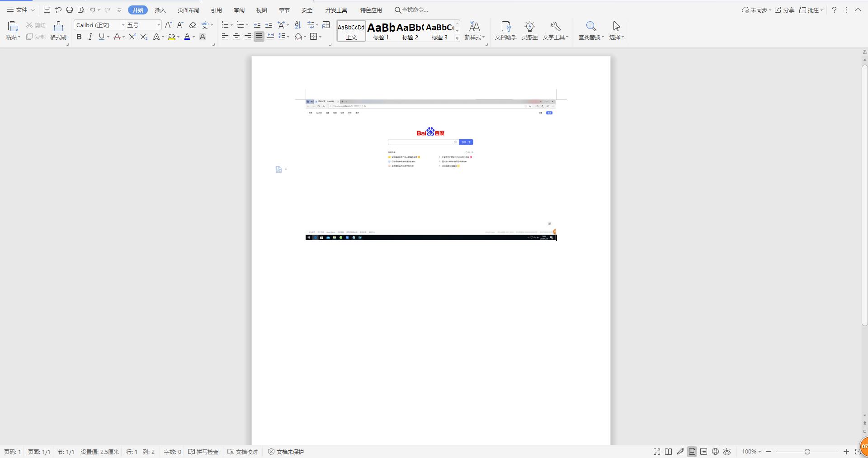Open the References tab
The width and height of the screenshot is (868, 458).
click(x=216, y=10)
